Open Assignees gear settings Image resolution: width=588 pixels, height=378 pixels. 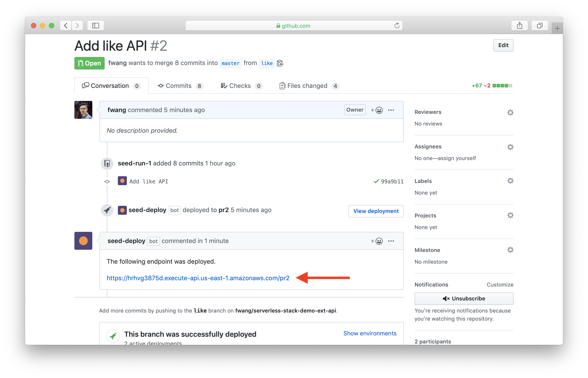(510, 147)
